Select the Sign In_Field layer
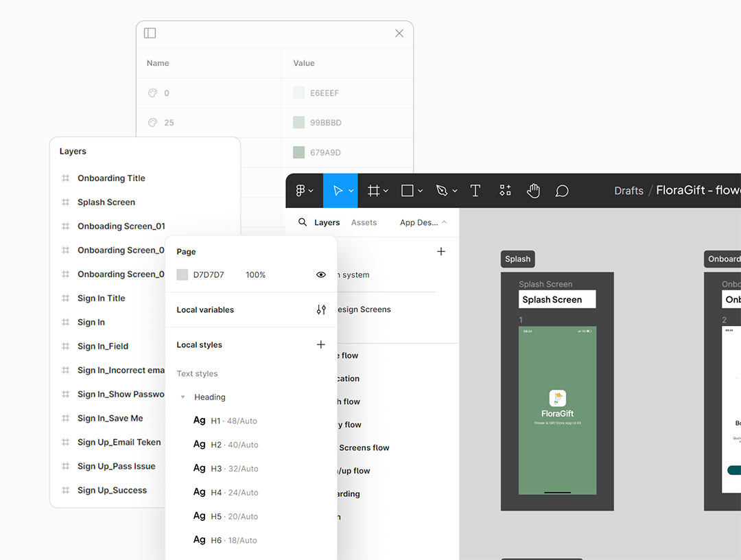741x560 pixels. [103, 346]
